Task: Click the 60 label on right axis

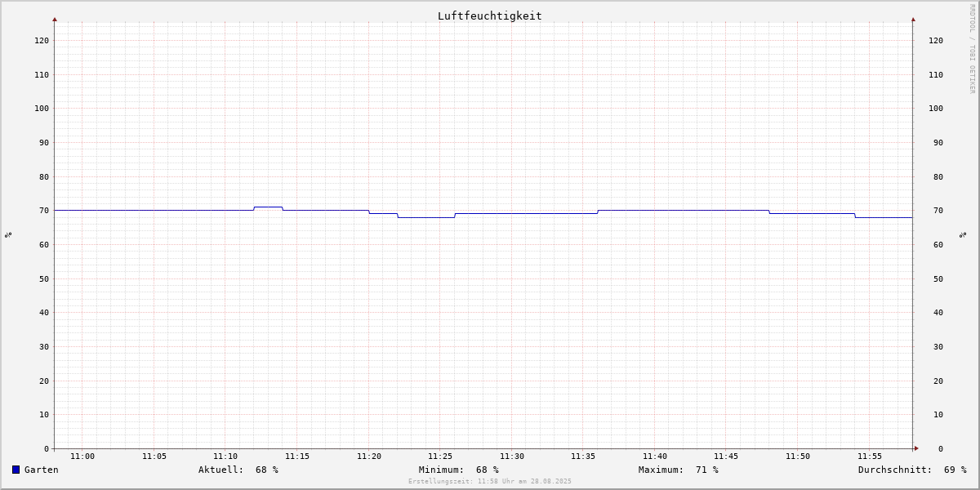Action: tap(938, 244)
